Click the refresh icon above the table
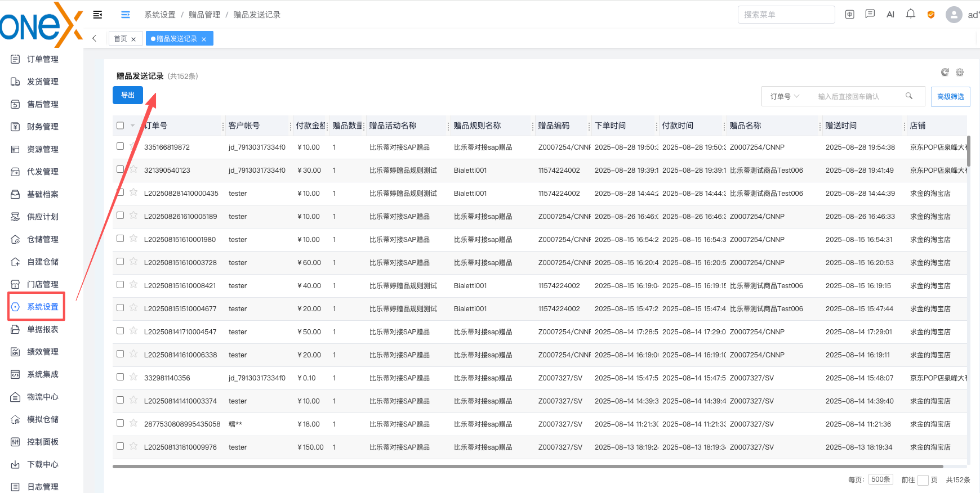 coord(945,72)
